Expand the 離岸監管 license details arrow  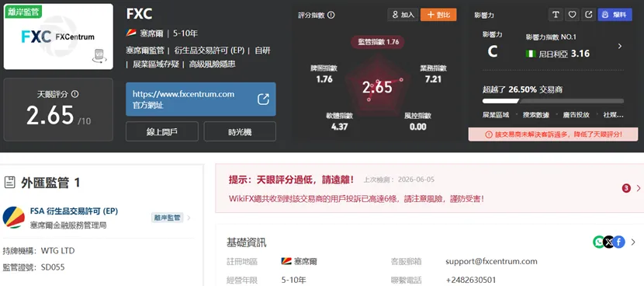pyautogui.click(x=189, y=218)
